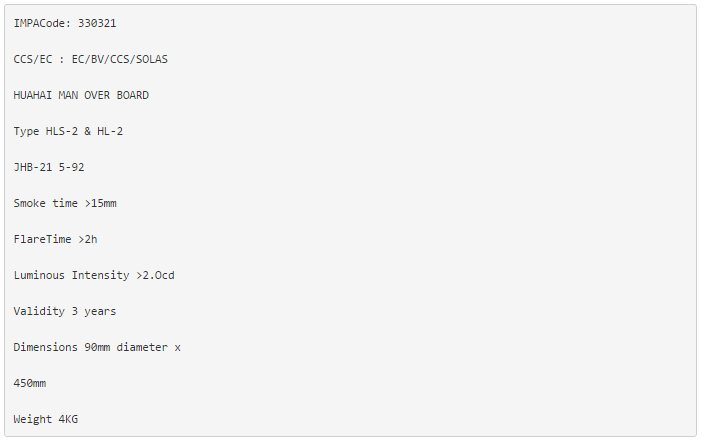Click the Validity 3 years line
The height and width of the screenshot is (443, 704).
click(65, 311)
